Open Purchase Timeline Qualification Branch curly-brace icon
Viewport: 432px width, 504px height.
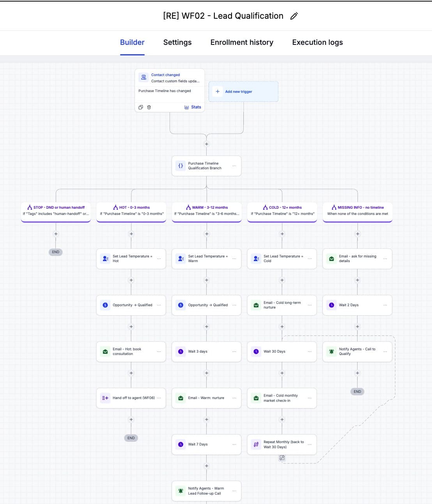click(x=181, y=166)
